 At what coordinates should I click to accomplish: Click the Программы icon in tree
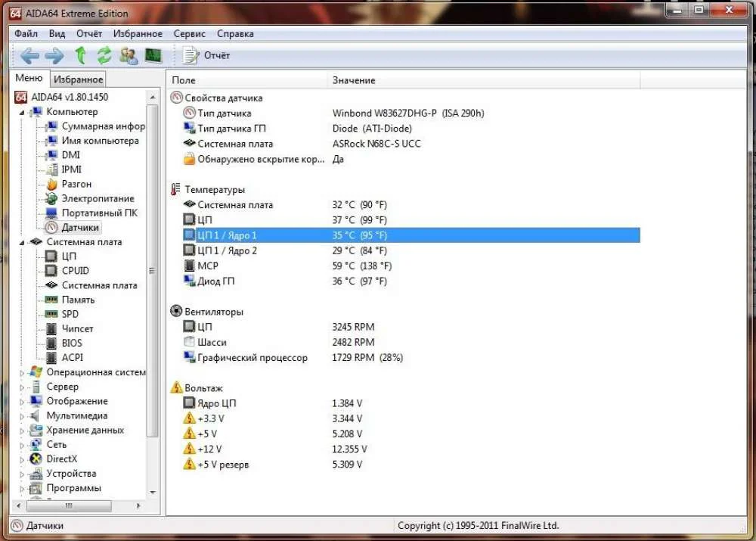(36, 488)
